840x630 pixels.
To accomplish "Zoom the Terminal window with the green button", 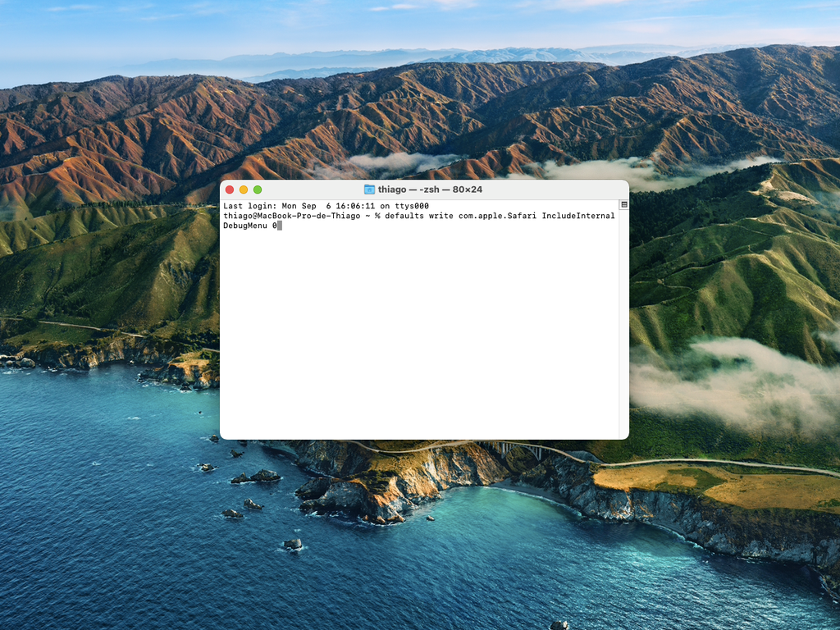I will 258,189.
